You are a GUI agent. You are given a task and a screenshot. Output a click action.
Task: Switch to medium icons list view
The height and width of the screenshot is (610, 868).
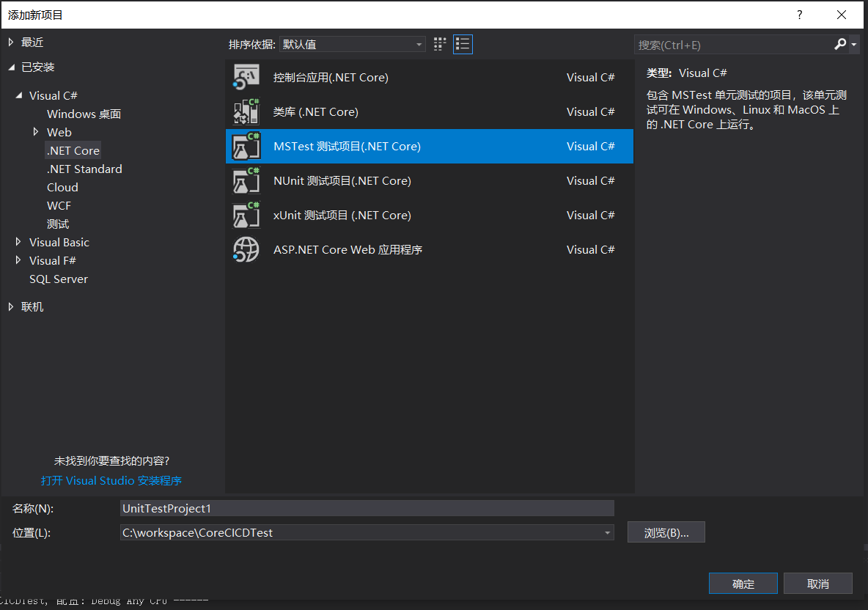click(463, 44)
